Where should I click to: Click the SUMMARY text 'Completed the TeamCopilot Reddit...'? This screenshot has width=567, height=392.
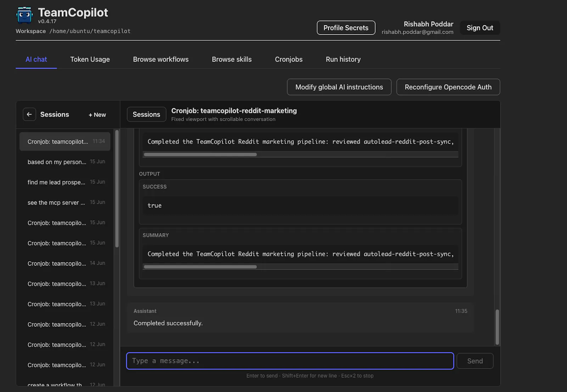[301, 254]
